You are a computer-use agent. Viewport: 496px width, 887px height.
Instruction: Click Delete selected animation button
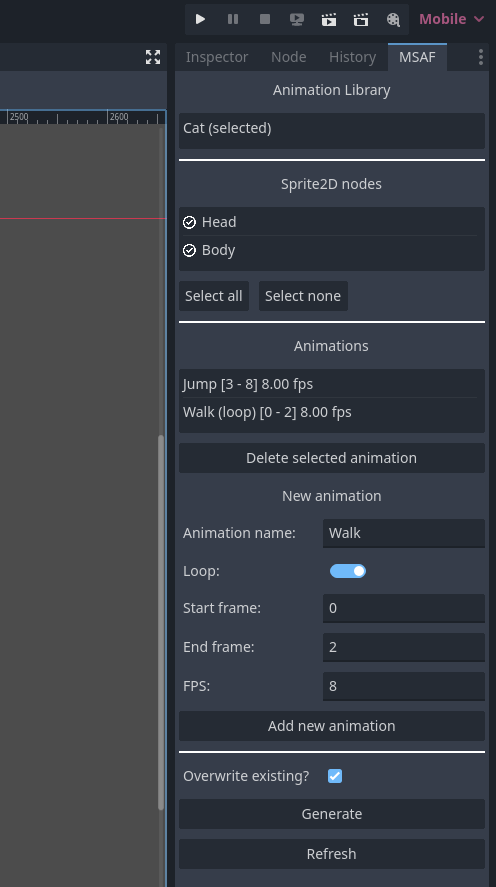[332, 458]
